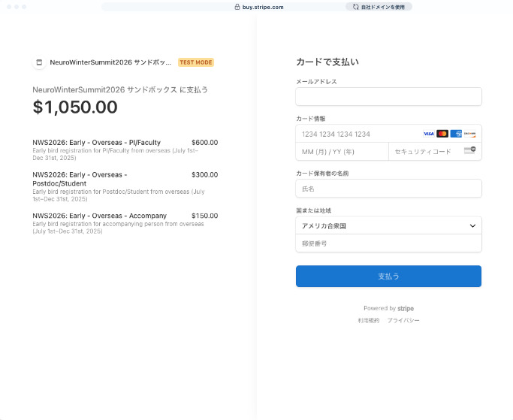Click the refresh icon by 自社ドメインを使用
The width and height of the screenshot is (513, 420).
click(355, 7)
